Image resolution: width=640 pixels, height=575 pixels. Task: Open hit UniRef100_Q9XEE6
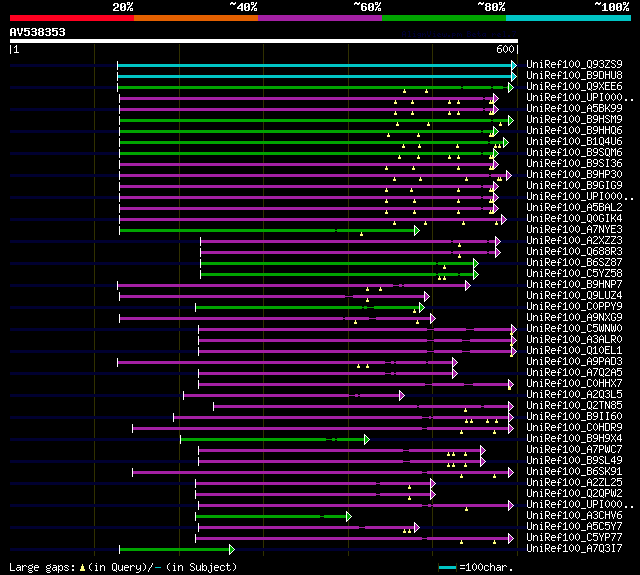pos(574,87)
